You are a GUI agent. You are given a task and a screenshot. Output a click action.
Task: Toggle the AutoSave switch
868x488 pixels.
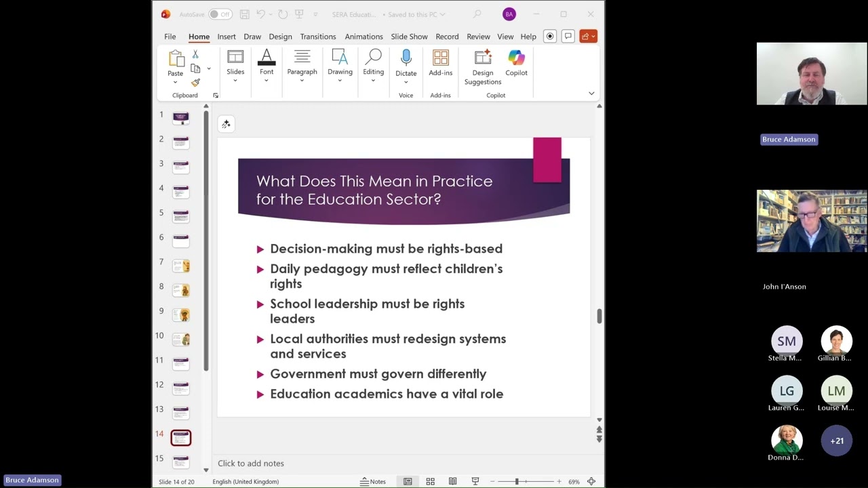pyautogui.click(x=220, y=14)
